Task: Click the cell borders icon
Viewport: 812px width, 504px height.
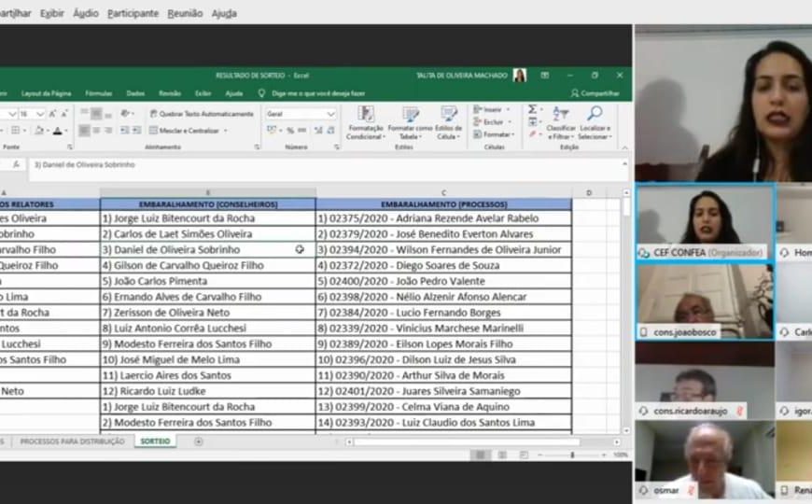Action: (16, 131)
